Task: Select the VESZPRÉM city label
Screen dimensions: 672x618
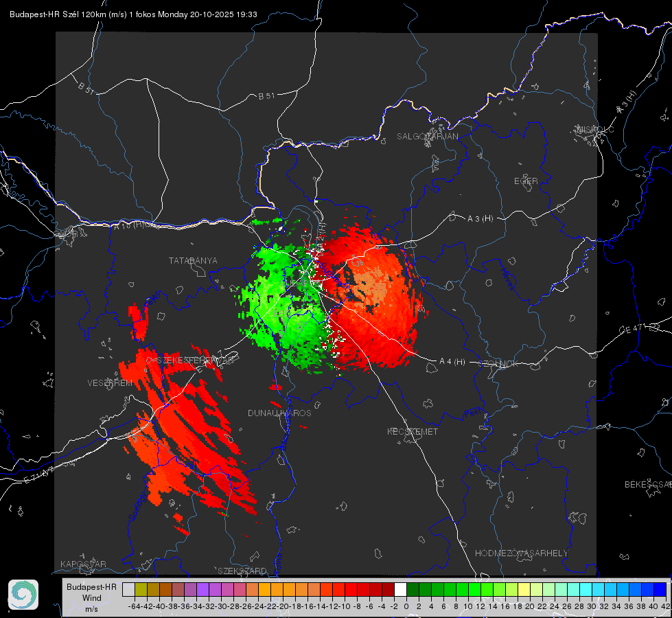Action: coord(110,383)
